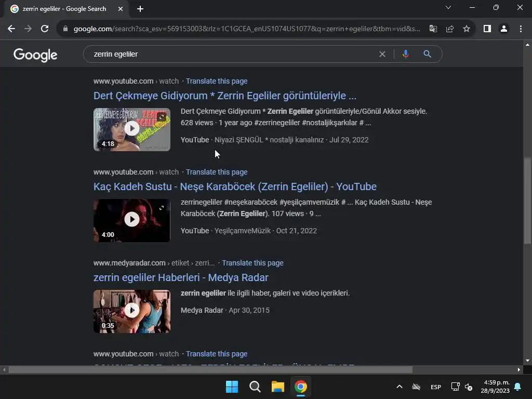Open File Explorer from taskbar
The height and width of the screenshot is (399, 532).
278,387
